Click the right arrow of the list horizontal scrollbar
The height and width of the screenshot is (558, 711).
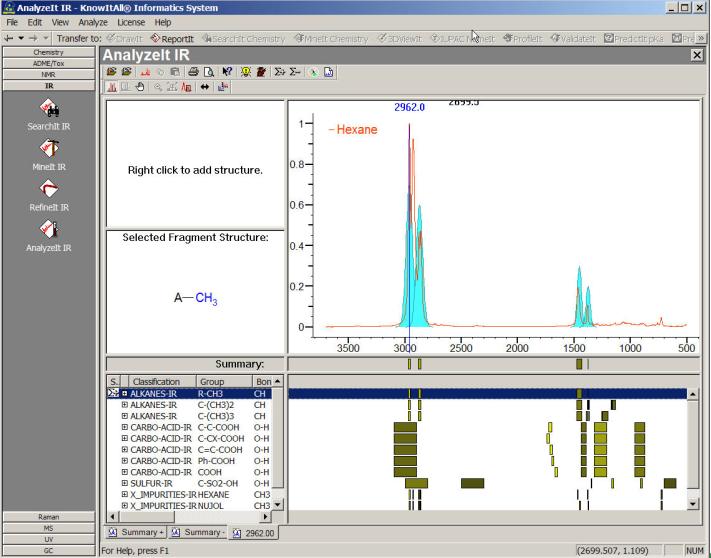(x=266, y=516)
